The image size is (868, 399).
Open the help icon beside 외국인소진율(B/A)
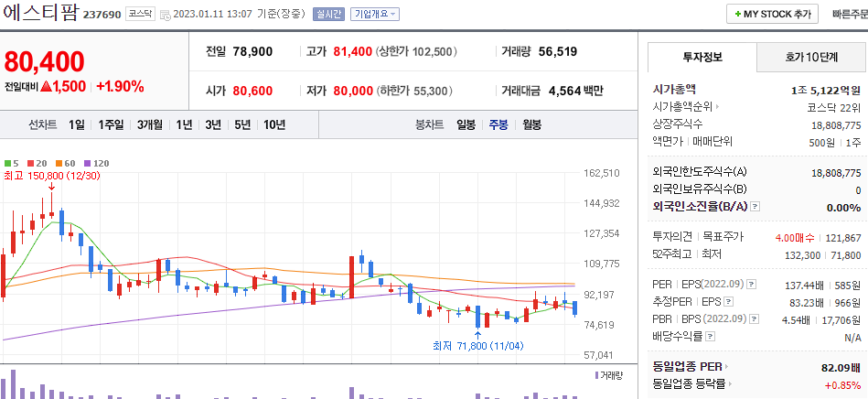tap(755, 207)
